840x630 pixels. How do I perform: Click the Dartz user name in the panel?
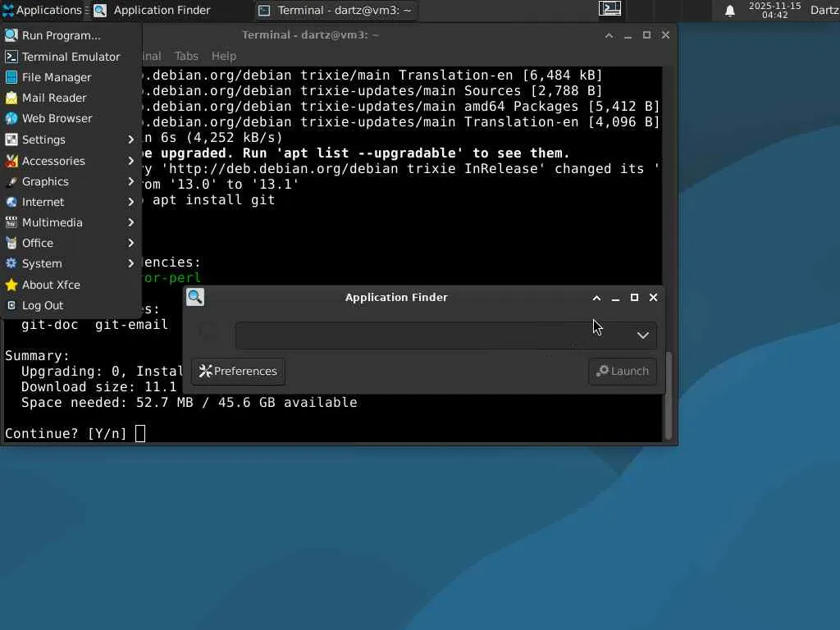(x=824, y=10)
